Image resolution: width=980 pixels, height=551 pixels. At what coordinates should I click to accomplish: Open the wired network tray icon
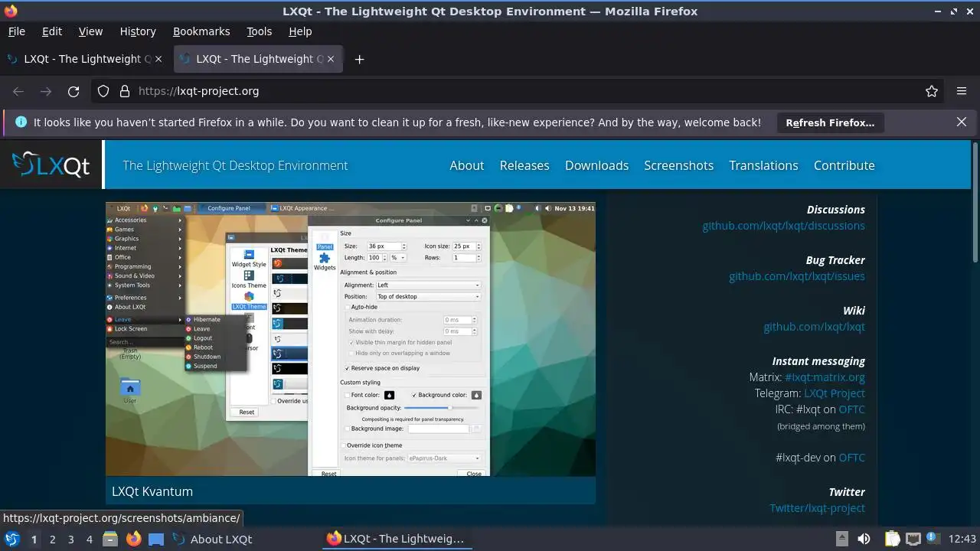point(913,539)
